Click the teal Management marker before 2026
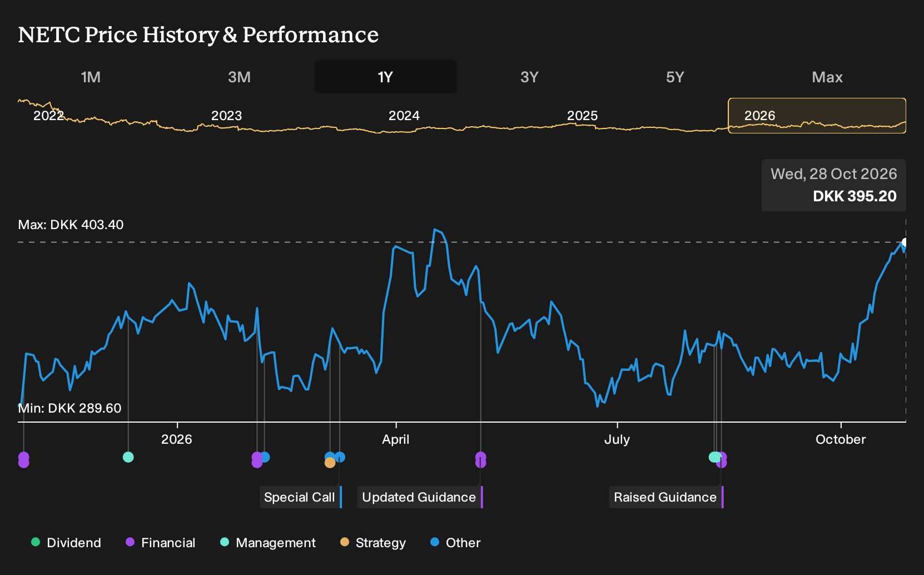This screenshot has height=575, width=924. click(x=128, y=457)
